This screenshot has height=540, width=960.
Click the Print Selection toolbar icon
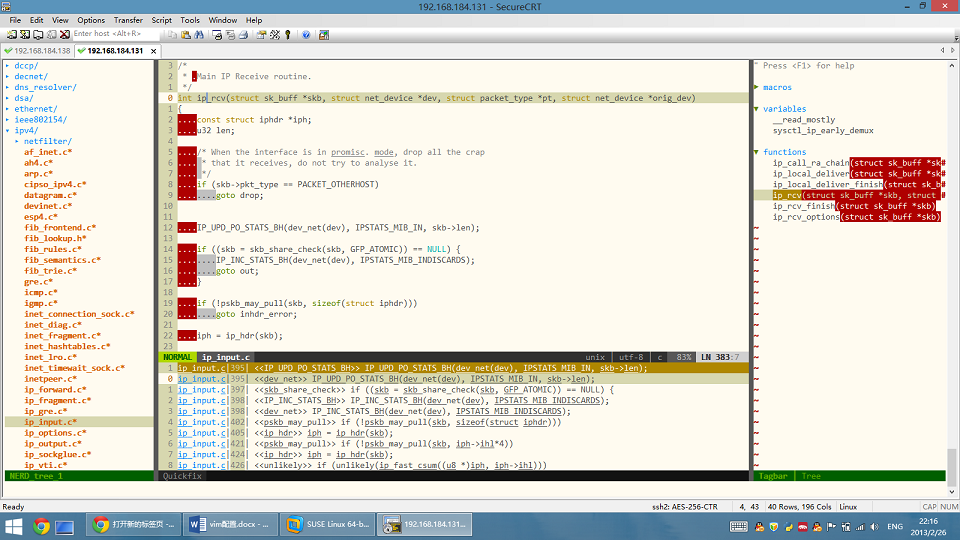point(230,35)
